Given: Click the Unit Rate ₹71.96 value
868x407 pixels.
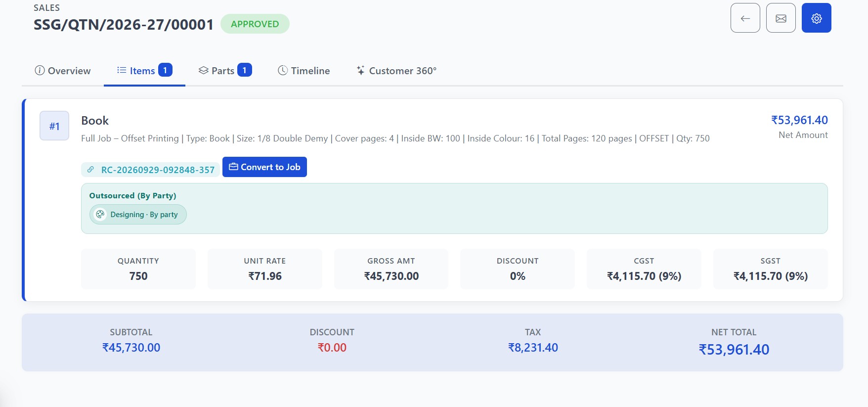Looking at the screenshot, I should click(265, 276).
